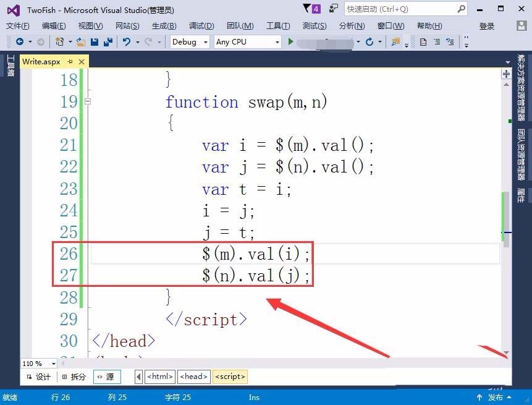Viewport: 532px width, 405px height.
Task: Click the Navigate Backward arrow icon
Action: coord(19,41)
